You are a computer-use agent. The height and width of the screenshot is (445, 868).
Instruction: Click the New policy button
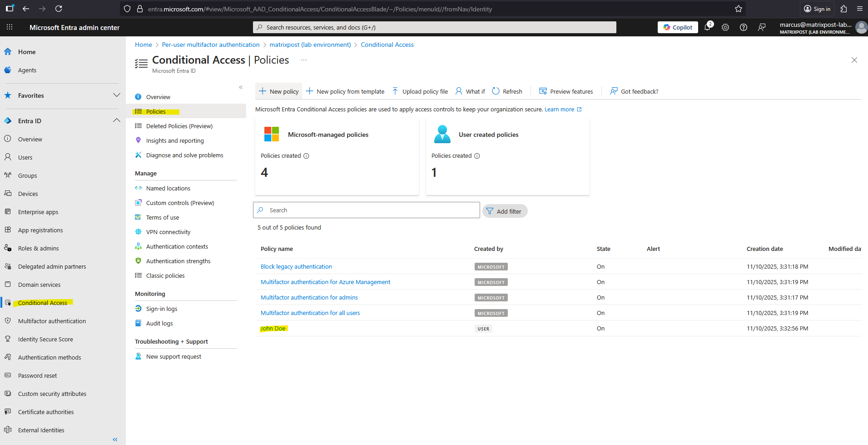tap(279, 91)
